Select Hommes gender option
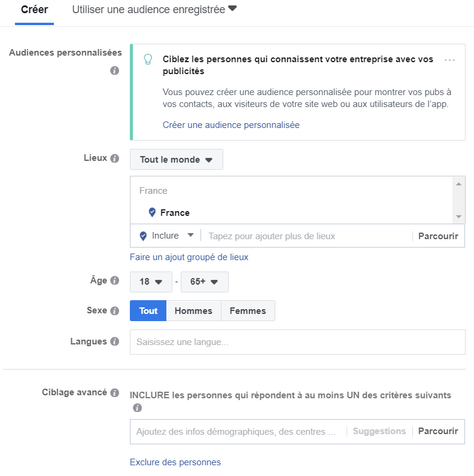 tap(193, 311)
